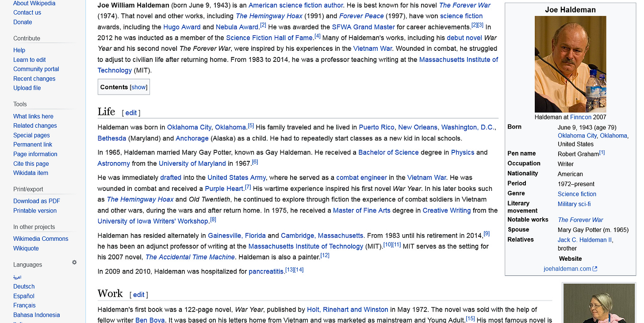Open the Languages settings gear icon

coord(74,262)
